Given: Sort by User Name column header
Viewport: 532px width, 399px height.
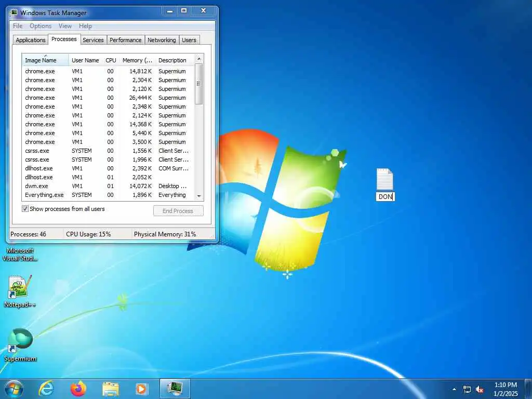Looking at the screenshot, I should click(86, 60).
